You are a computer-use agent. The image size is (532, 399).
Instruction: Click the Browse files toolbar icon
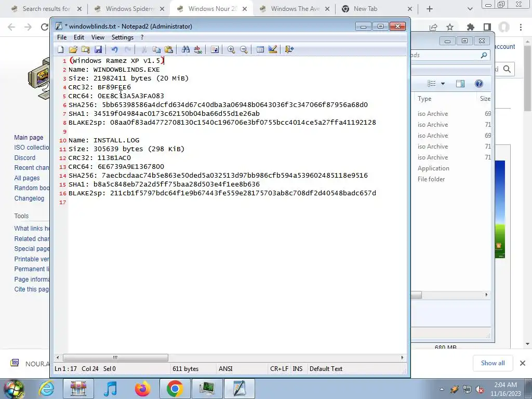86,49
